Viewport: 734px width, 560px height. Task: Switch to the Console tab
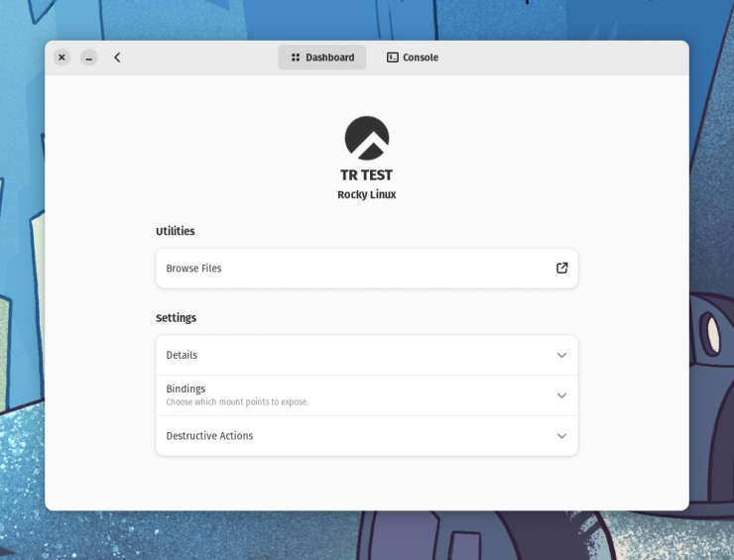coord(413,57)
